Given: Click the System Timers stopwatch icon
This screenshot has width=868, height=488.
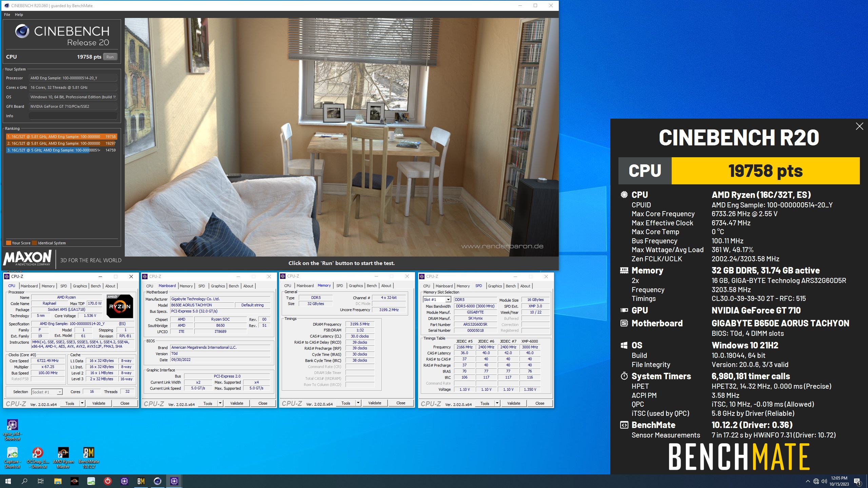Looking at the screenshot, I should coord(624,376).
